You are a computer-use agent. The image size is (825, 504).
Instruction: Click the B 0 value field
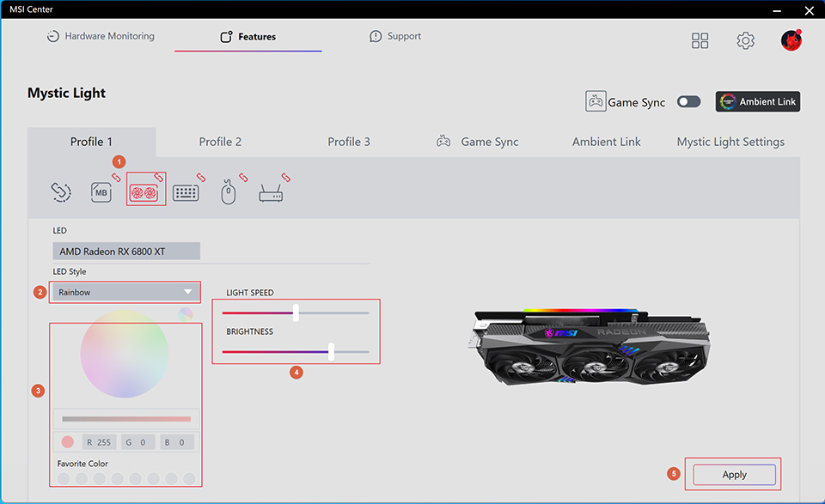[177, 442]
